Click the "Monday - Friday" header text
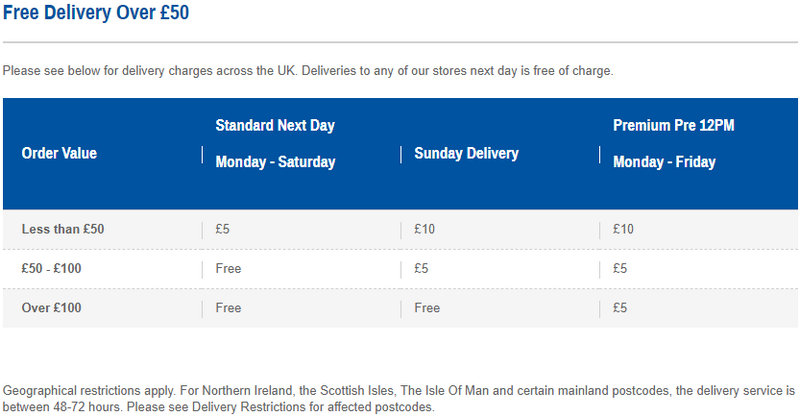The height and width of the screenshot is (417, 800). 664,162
